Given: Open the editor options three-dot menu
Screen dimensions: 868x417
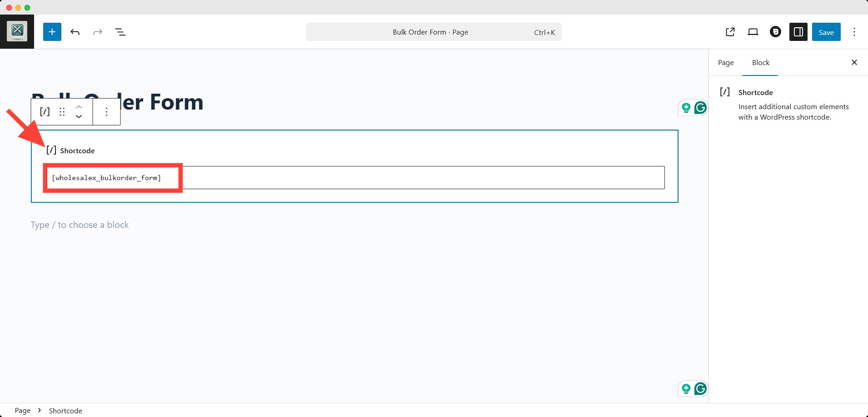Looking at the screenshot, I should click(x=854, y=32).
